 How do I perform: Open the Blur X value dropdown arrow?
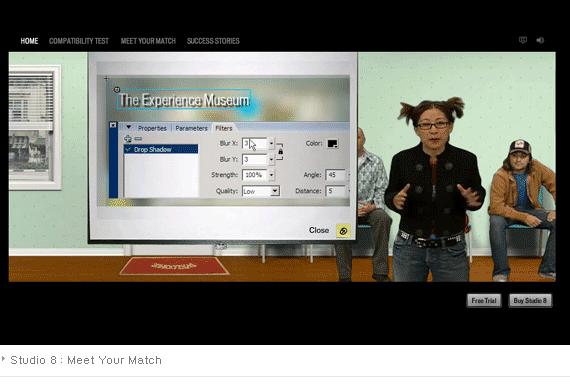coord(271,144)
